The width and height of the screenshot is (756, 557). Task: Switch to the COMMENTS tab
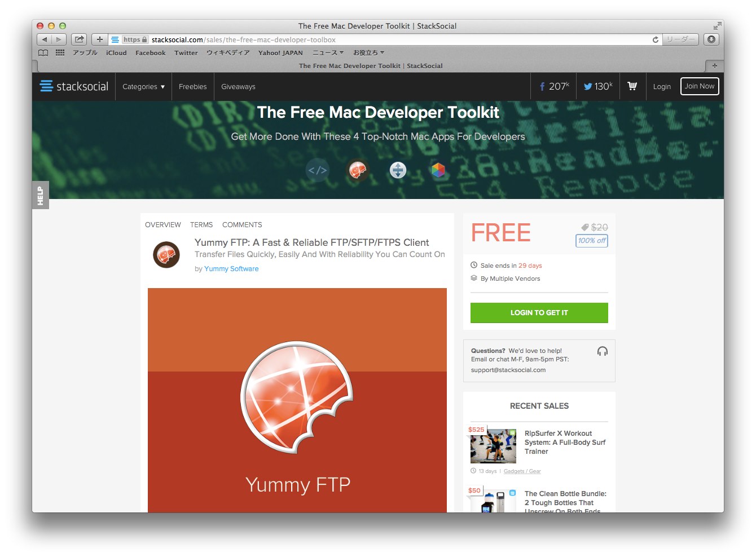click(242, 225)
